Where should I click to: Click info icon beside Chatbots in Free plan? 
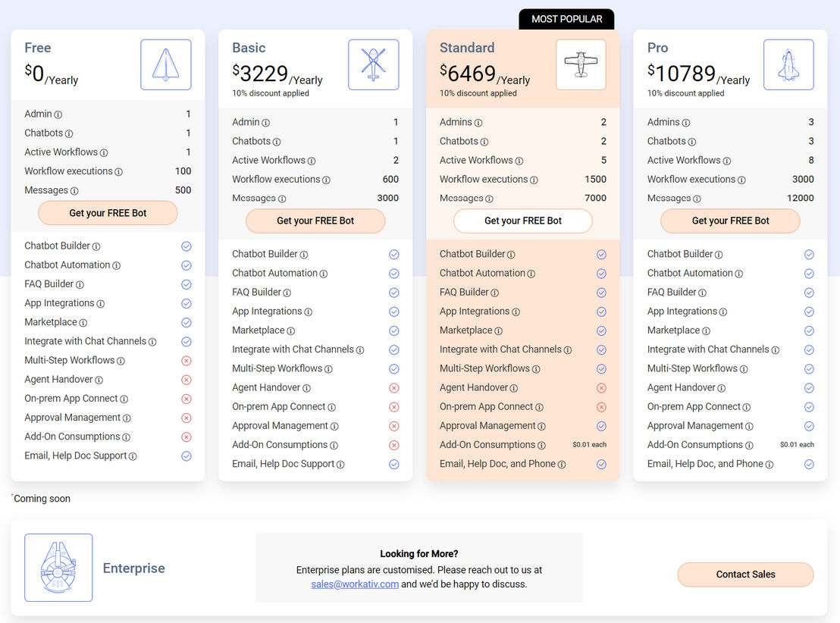pyautogui.click(x=69, y=133)
